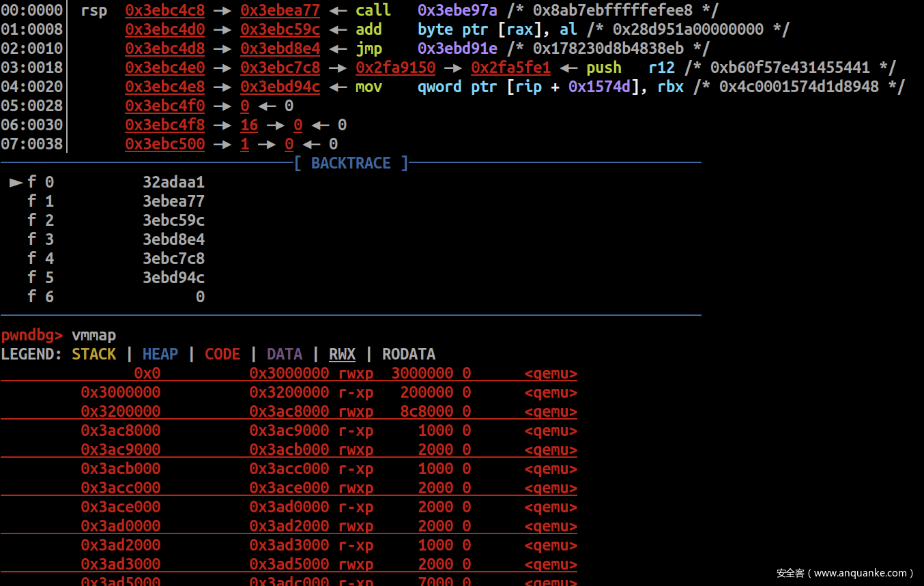Follow the 0x3ebea77 return address link

280,10
